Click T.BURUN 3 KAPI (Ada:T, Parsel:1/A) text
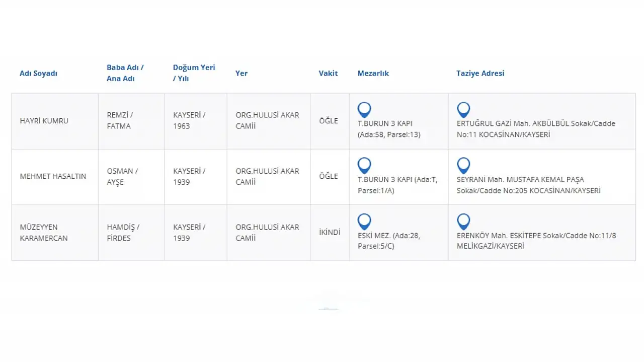The width and height of the screenshot is (644, 364). click(x=397, y=185)
